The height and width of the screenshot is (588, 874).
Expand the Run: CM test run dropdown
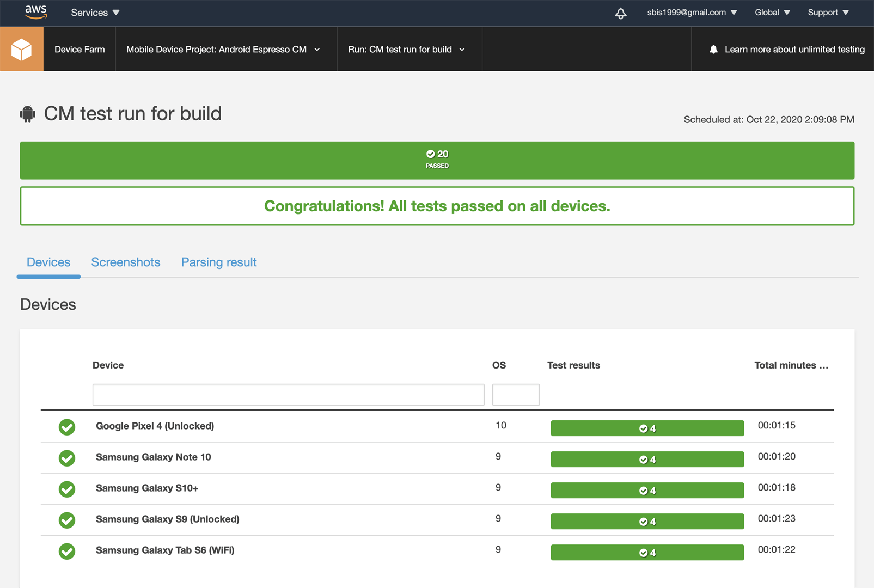pyautogui.click(x=407, y=49)
